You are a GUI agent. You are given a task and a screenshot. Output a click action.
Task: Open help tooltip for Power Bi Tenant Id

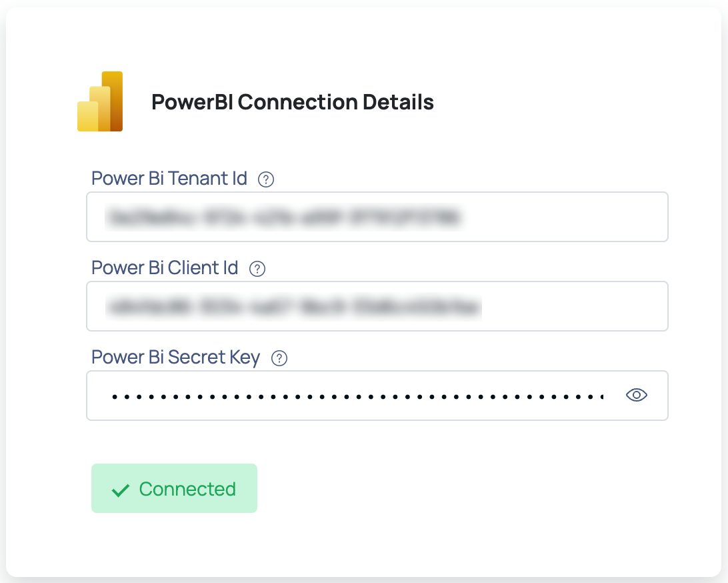tap(266, 179)
